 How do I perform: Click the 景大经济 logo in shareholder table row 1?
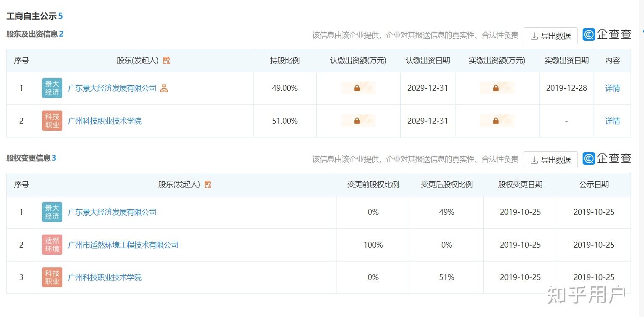(x=52, y=88)
